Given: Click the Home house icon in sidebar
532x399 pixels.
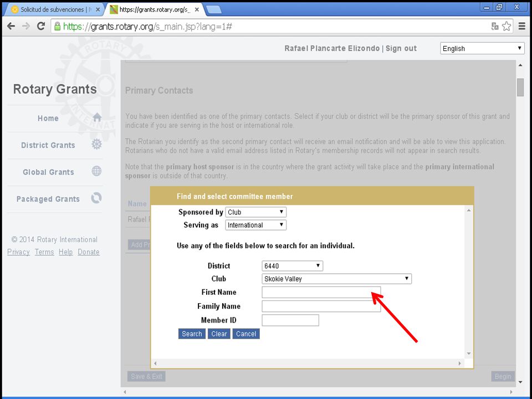Looking at the screenshot, I should [97, 117].
